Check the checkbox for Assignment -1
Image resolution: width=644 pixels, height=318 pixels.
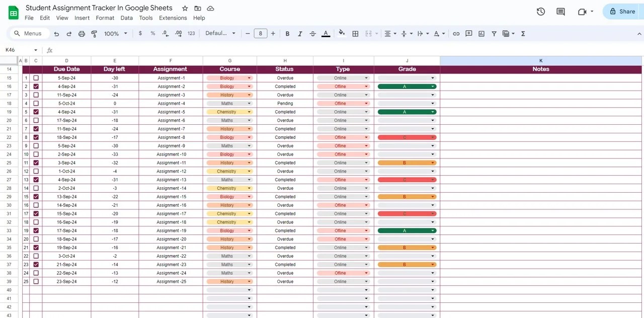point(36,78)
